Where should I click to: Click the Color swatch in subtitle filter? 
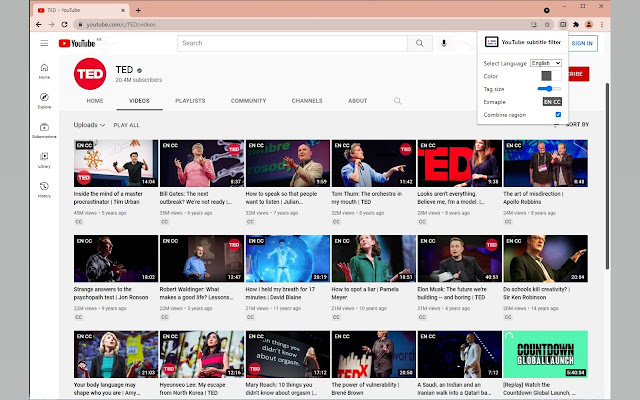pyautogui.click(x=551, y=76)
